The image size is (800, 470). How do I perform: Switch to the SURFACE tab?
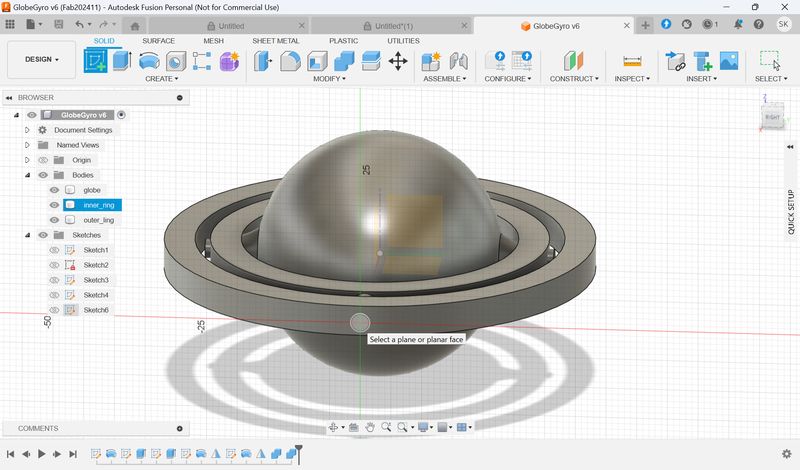158,41
